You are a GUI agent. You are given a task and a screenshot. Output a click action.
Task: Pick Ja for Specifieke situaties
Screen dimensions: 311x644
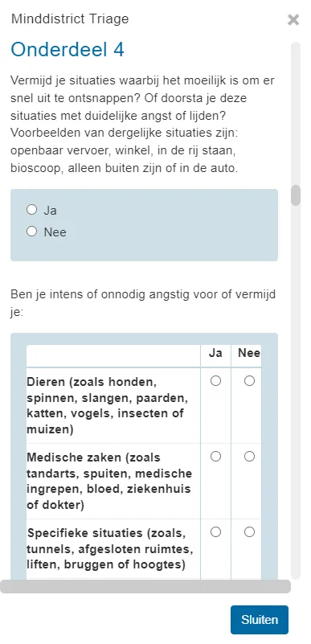216,532
